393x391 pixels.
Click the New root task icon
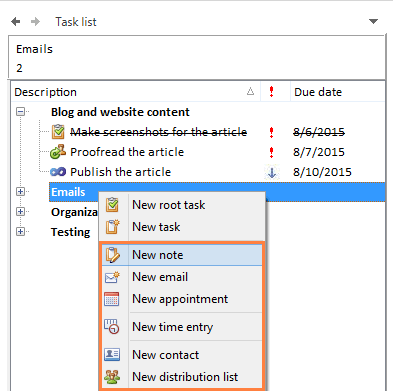tap(112, 205)
